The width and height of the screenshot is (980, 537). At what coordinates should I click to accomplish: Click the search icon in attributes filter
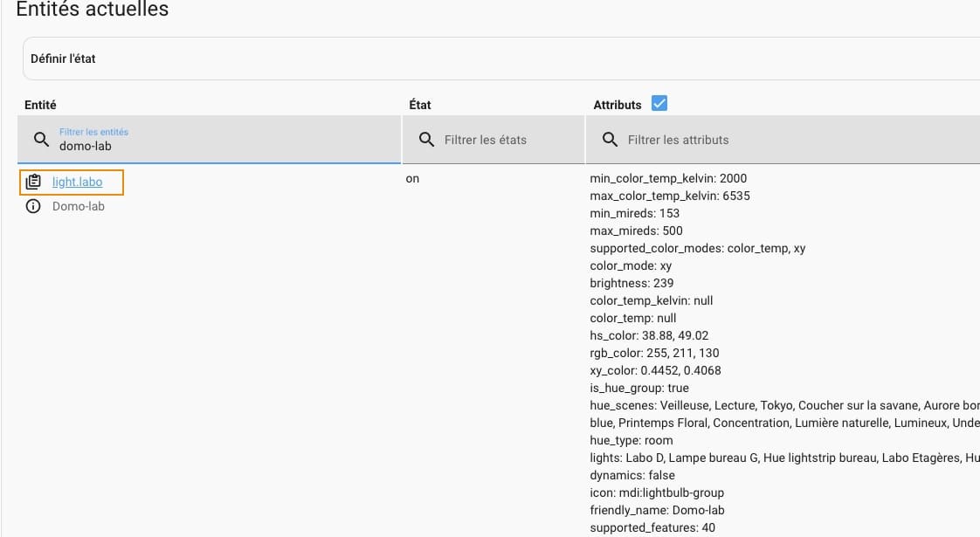pos(610,140)
